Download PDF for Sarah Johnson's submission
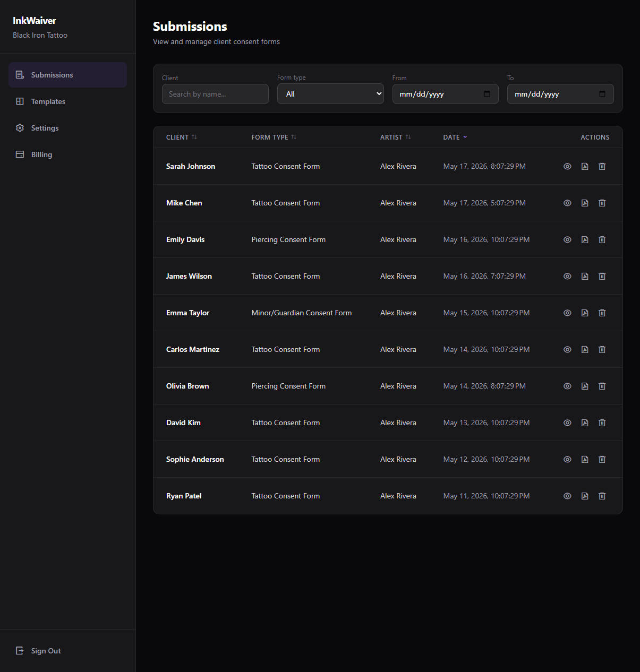Image resolution: width=640 pixels, height=672 pixels. (585, 166)
